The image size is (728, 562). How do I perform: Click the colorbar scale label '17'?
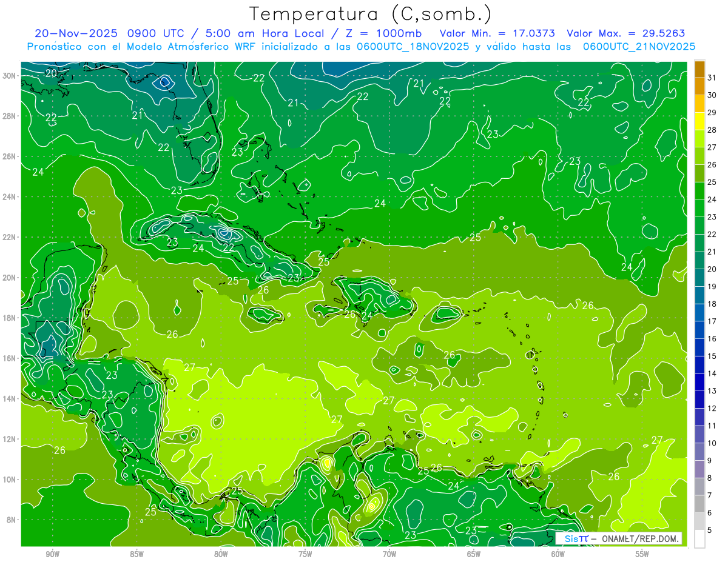[712, 321]
